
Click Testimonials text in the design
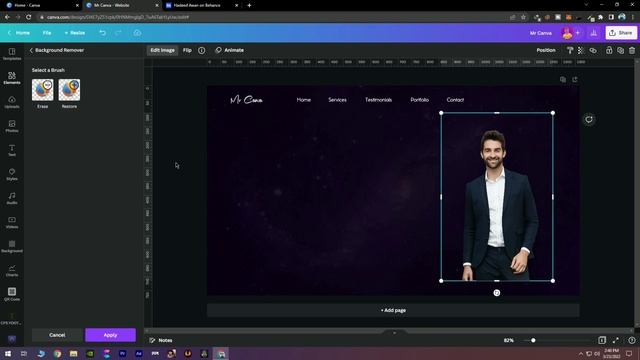(x=378, y=100)
